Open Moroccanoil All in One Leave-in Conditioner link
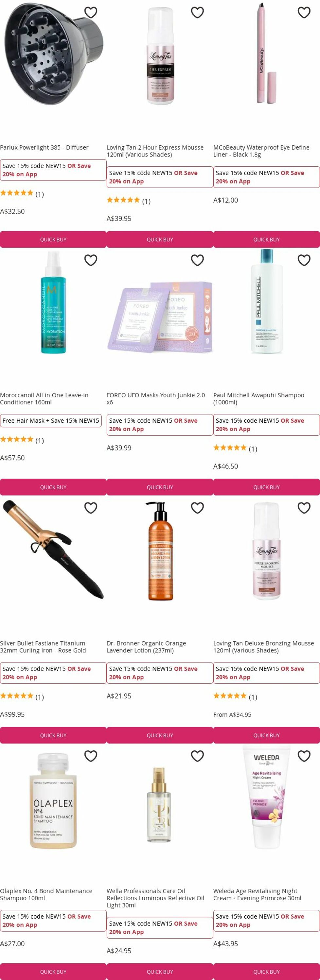This screenshot has height=980, width=320. (44, 399)
